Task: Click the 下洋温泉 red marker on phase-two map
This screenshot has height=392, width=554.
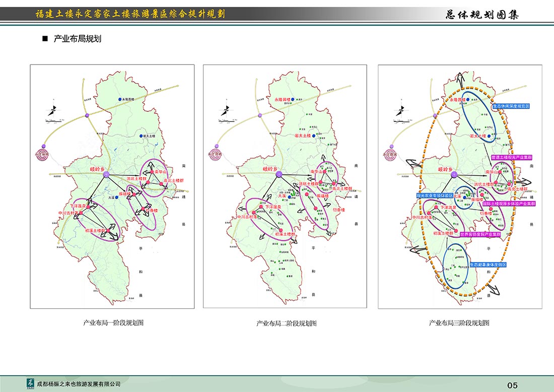Action: (x=261, y=207)
